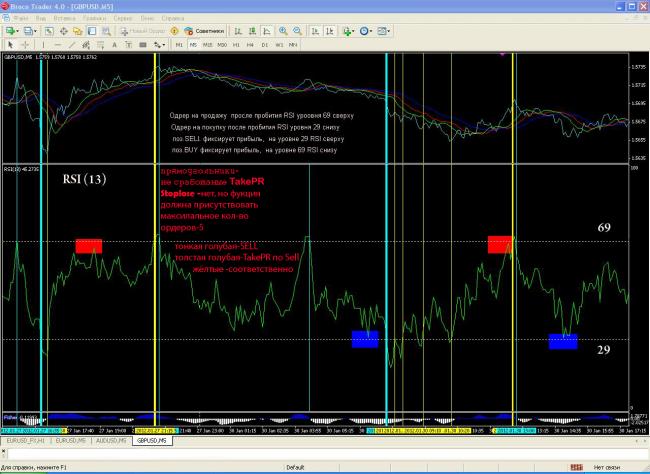The width and height of the screenshot is (650, 474).
Task: Open the Help (Справка) menu
Action: pos(173,18)
